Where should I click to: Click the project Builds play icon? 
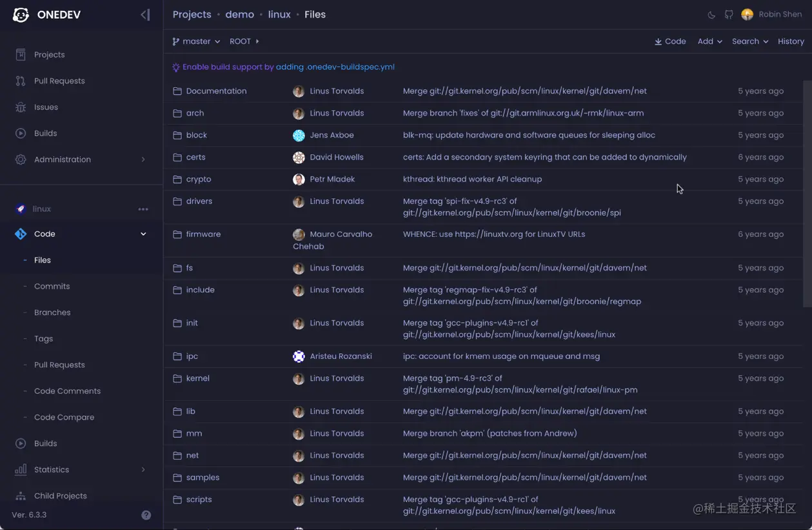[21, 443]
